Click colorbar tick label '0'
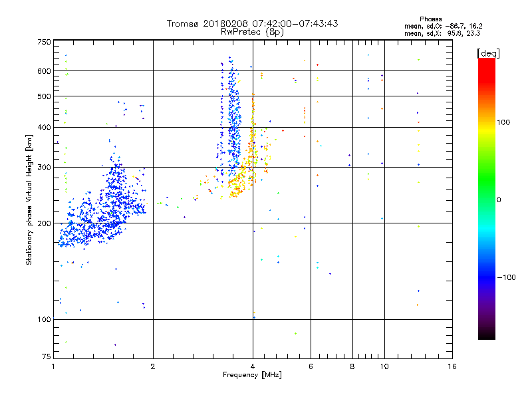Screen dimensions: 532x399 coord(499,200)
